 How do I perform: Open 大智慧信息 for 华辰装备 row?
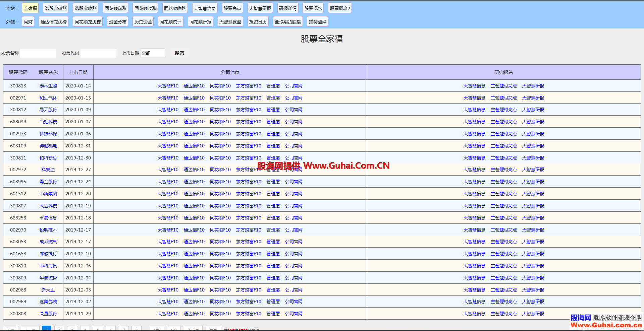(474, 278)
